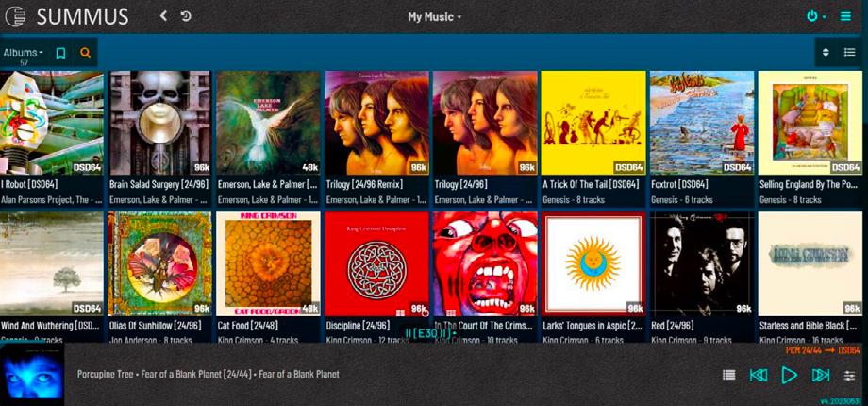The width and height of the screenshot is (868, 406).
Task: Expand the E30 II device selector
Action: pos(430,332)
